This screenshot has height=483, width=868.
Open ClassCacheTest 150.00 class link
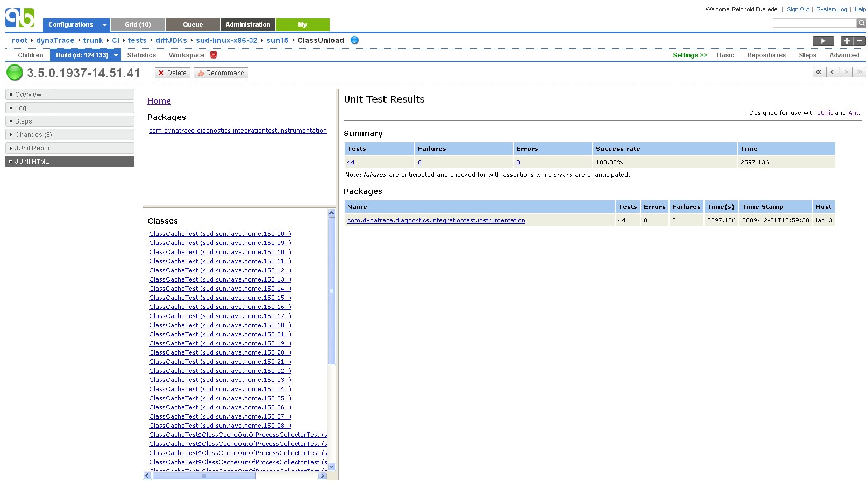point(220,234)
